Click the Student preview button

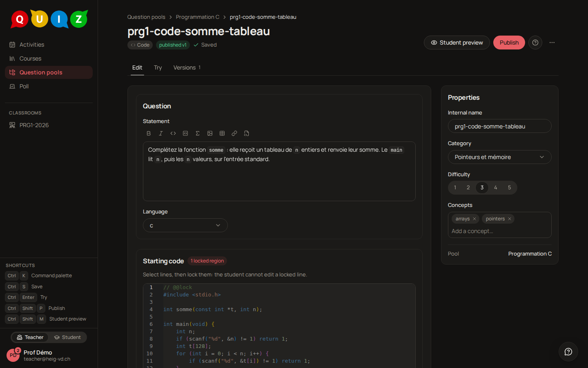point(457,43)
